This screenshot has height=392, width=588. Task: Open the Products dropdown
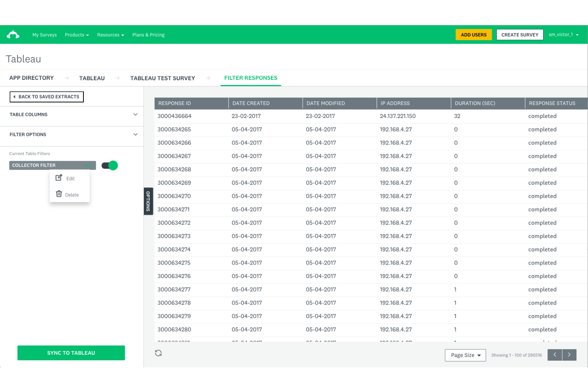(x=77, y=35)
